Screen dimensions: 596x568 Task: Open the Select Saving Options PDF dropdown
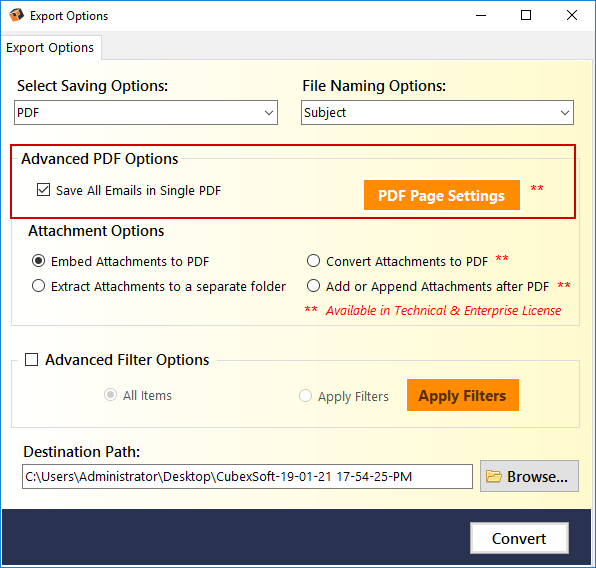[x=146, y=113]
